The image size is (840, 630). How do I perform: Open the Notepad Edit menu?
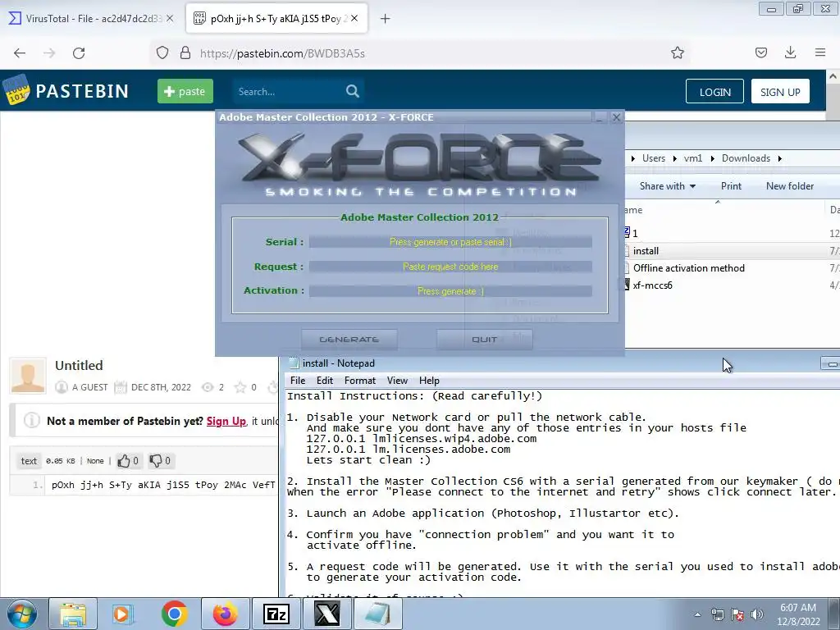pos(325,381)
